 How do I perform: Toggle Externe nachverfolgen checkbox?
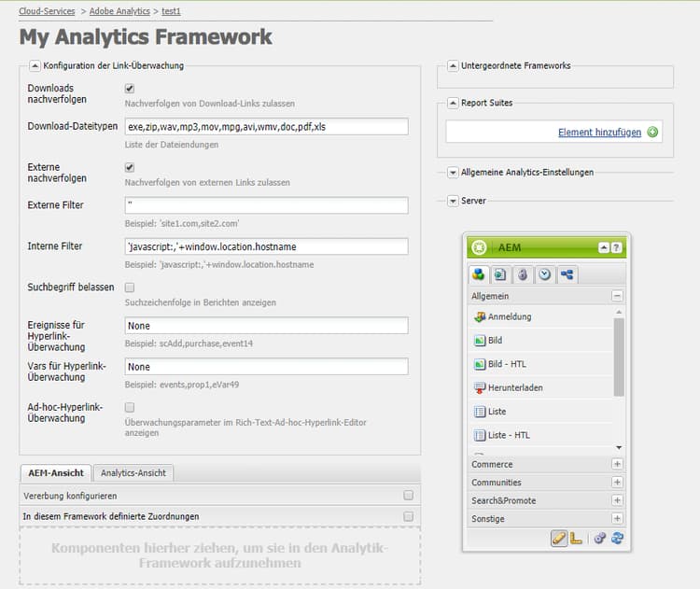point(130,167)
